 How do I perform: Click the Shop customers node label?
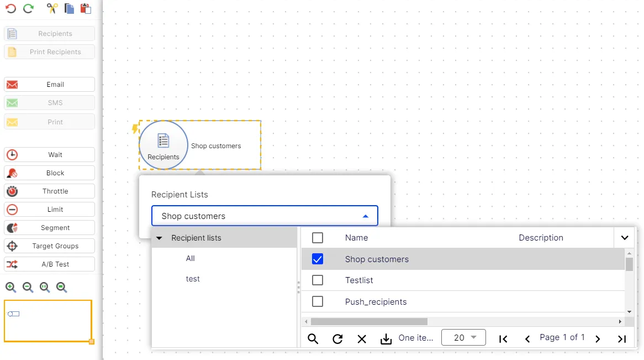(x=216, y=146)
